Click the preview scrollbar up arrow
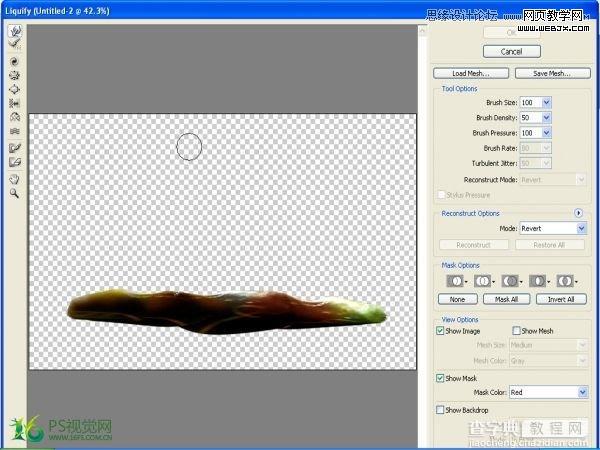The width and height of the screenshot is (600, 450). click(x=422, y=31)
